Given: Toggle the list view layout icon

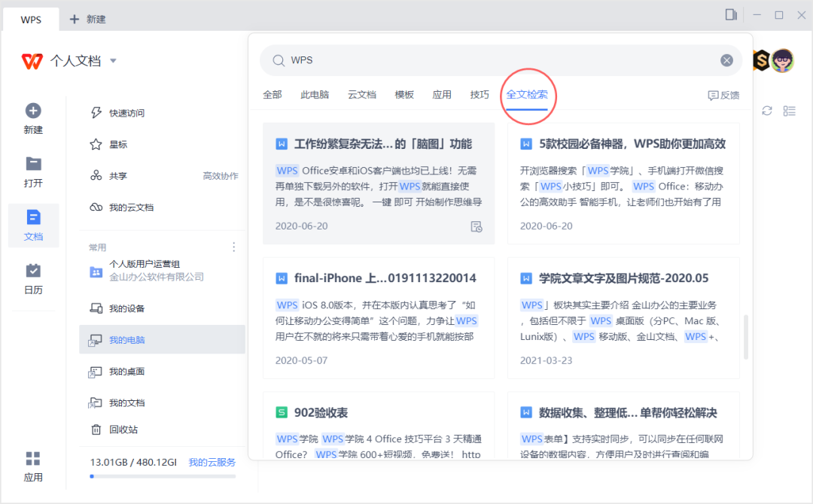Looking at the screenshot, I should tap(790, 111).
